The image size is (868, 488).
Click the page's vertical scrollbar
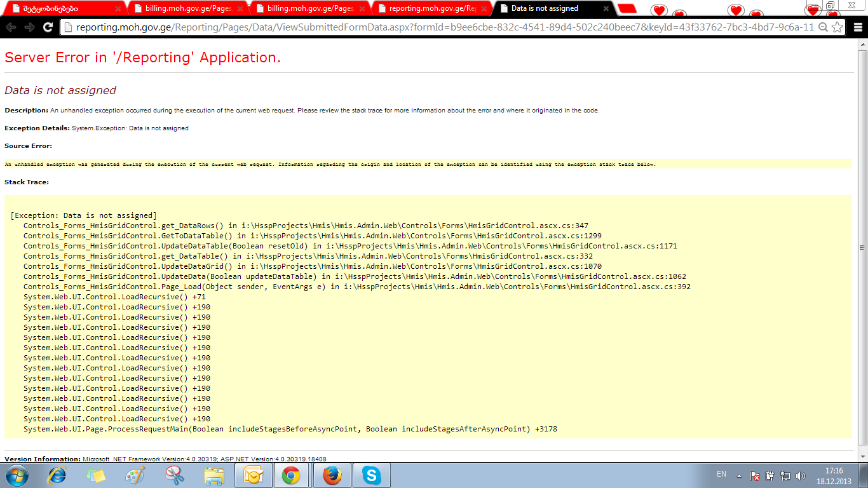point(862,248)
